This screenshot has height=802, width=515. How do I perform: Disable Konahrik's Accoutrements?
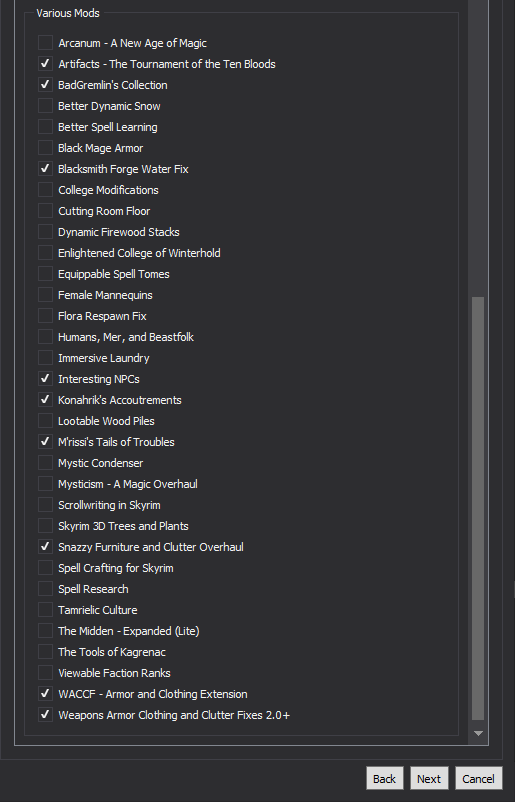[46, 399]
